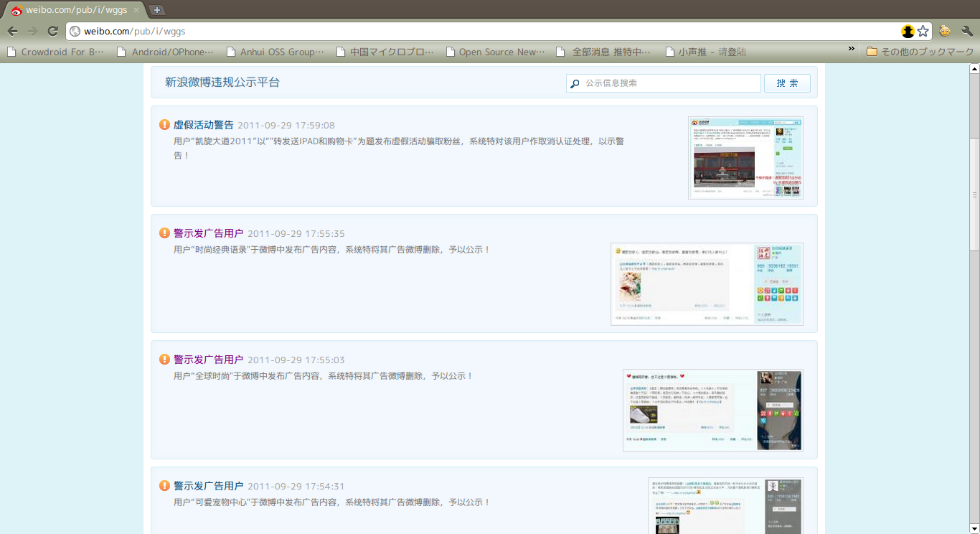
Task: Click the timestamp 2011-09-29 17:59:08
Action: 286,126
